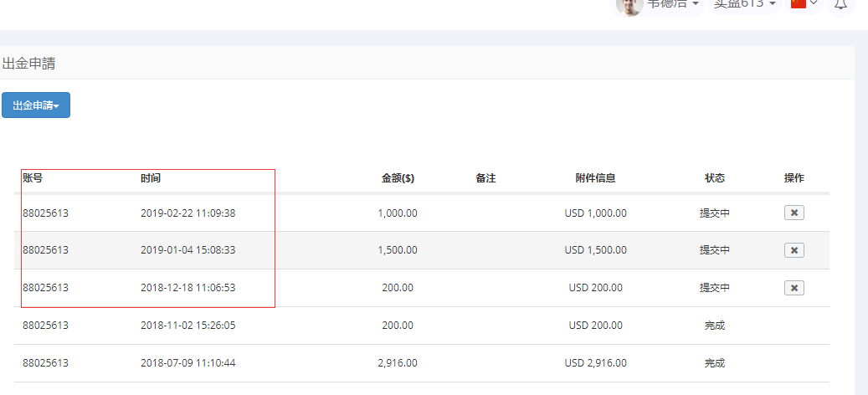This screenshot has width=868, height=395.
Task: Click the 状态 column header
Action: pos(714,178)
